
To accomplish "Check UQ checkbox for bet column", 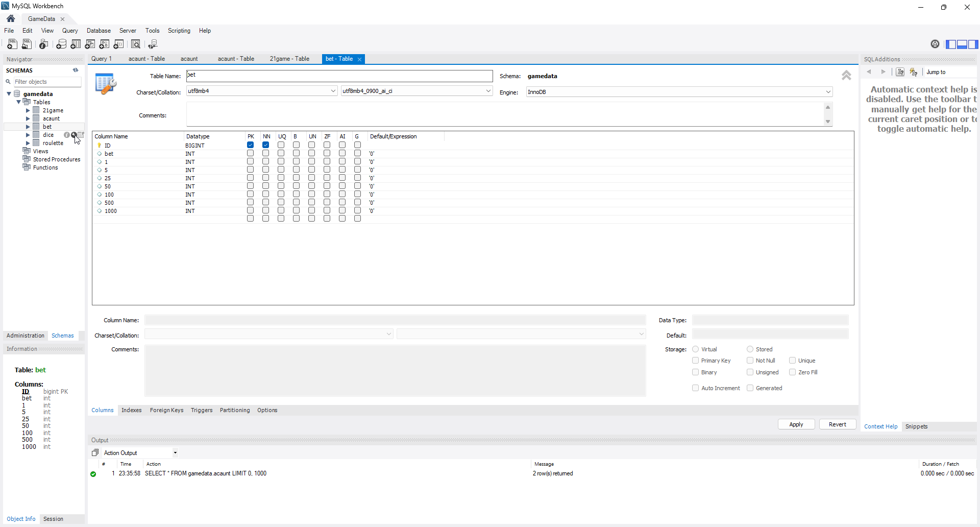I will coord(281,153).
